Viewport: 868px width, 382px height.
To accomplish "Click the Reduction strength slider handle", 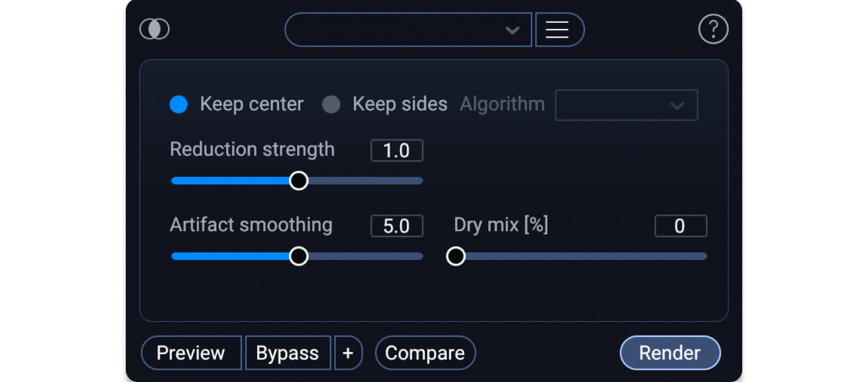I will pos(299,181).
